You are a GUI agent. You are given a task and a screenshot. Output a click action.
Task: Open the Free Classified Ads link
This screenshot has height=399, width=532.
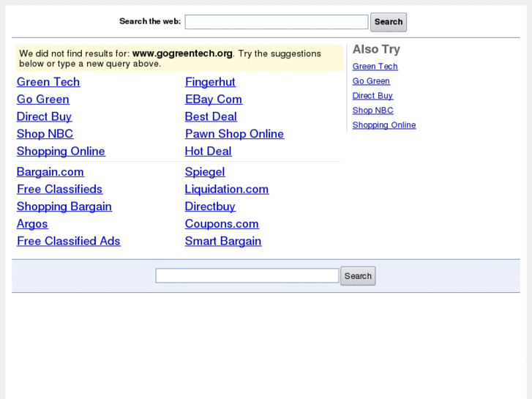tap(69, 241)
